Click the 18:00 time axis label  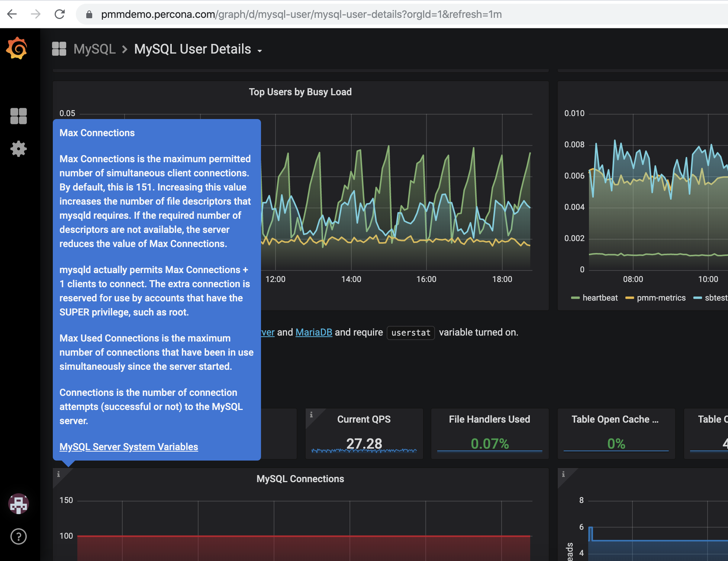pos(502,279)
